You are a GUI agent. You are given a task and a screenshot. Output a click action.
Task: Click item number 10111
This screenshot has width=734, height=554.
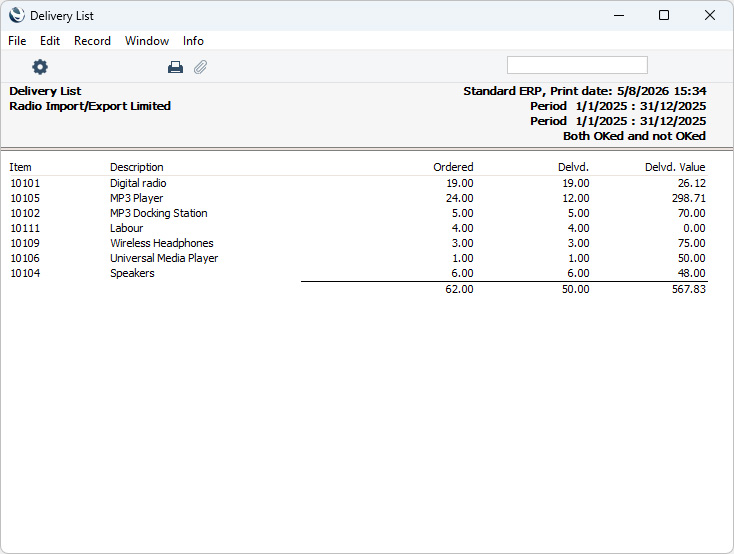pos(25,228)
